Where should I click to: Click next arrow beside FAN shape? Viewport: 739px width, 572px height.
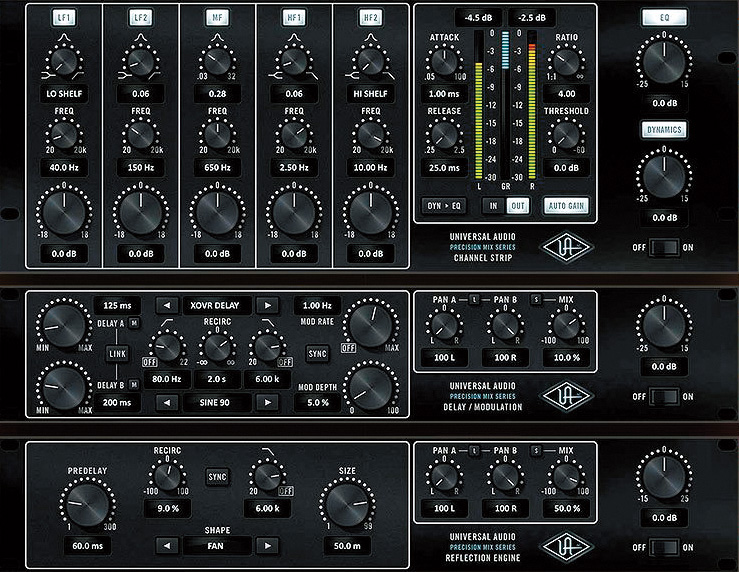[x=268, y=546]
